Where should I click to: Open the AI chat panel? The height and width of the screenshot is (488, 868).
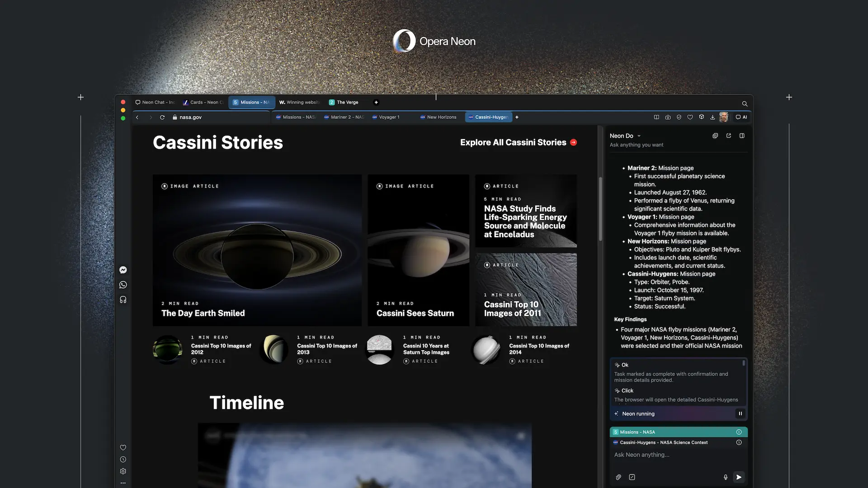coord(741,117)
